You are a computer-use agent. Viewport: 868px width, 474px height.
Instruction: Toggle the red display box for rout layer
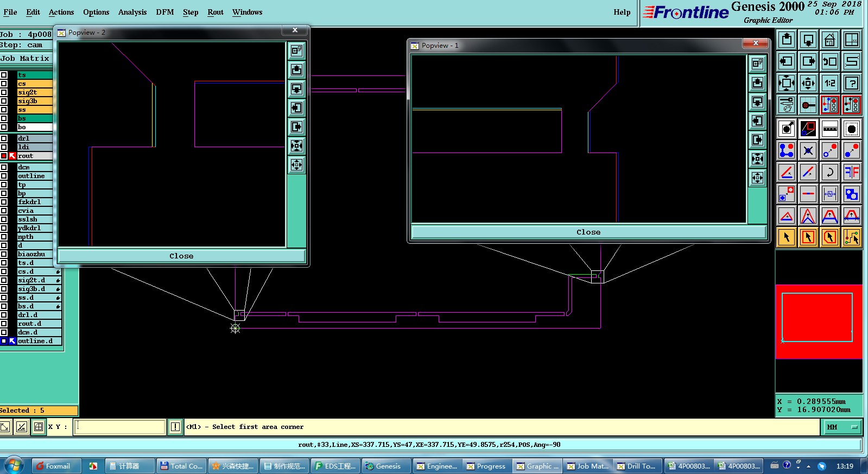[x=4, y=156]
